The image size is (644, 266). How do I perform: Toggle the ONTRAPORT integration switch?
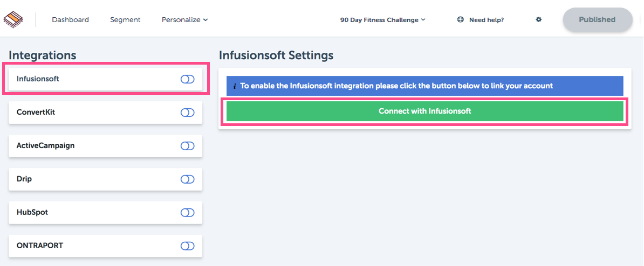coord(187,246)
